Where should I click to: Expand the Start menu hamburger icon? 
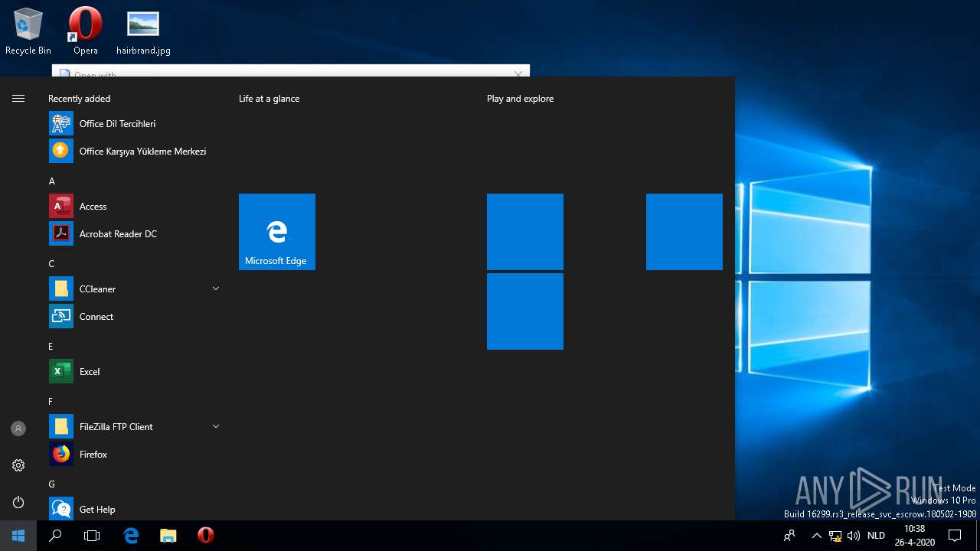pos(18,99)
